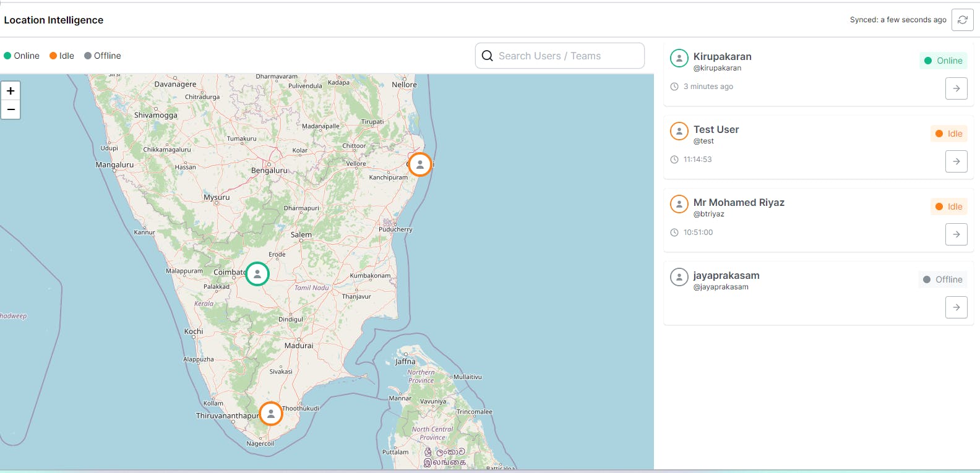Screen dimensions: 980x473
Task: Click clock icon beside 10:51:00
Action: click(x=674, y=232)
